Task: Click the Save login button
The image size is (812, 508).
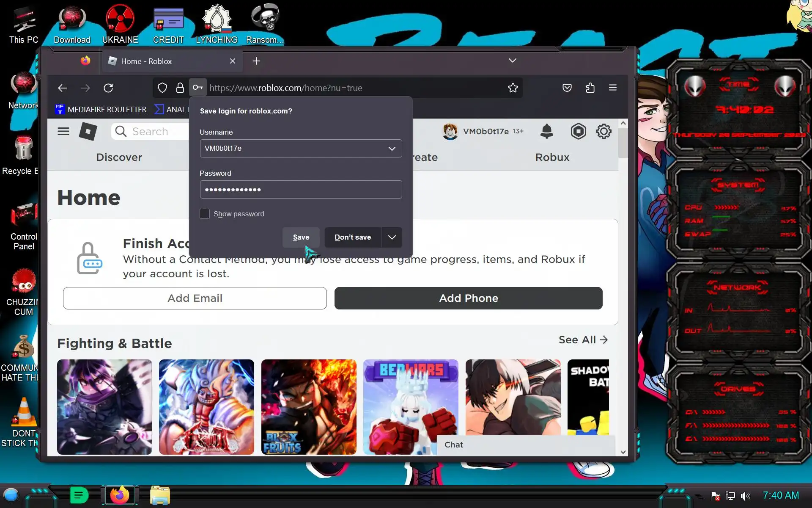Action: [301, 237]
